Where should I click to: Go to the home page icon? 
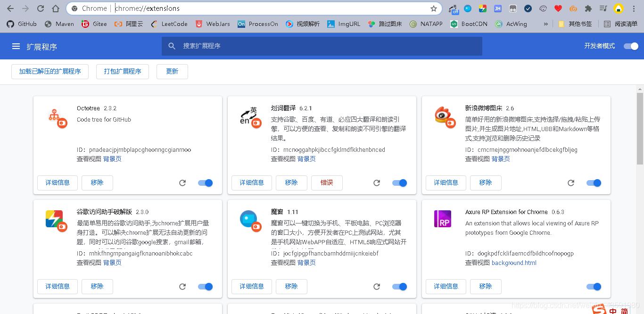tap(56, 8)
